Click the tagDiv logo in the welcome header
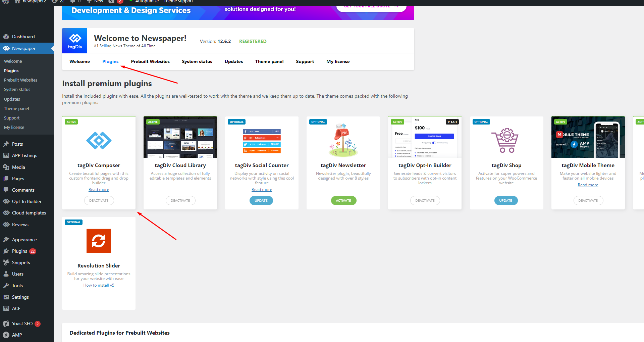644x342 pixels. (x=74, y=41)
